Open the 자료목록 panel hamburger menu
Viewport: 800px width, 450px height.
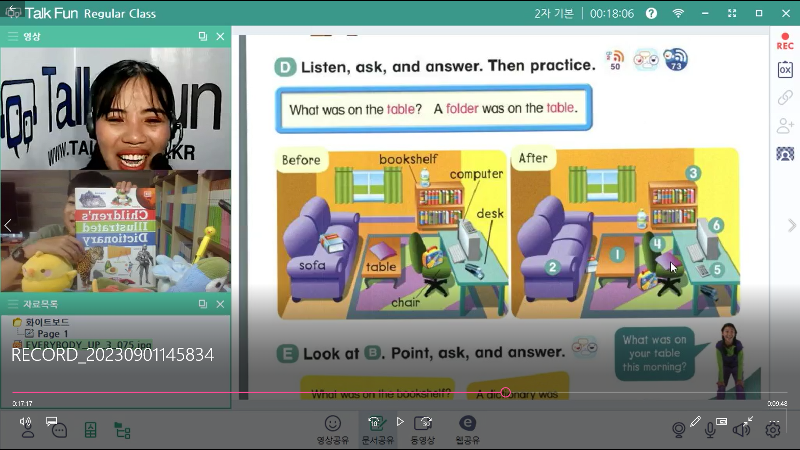pyautogui.click(x=13, y=304)
